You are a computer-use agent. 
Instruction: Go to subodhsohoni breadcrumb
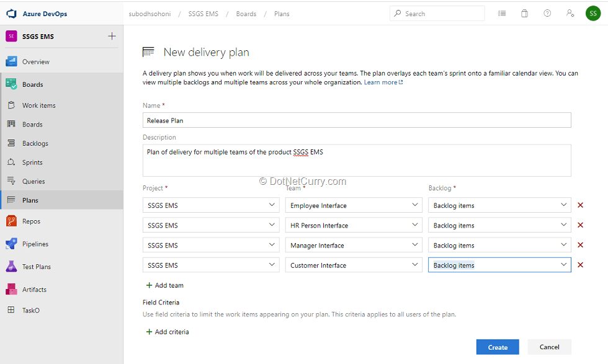150,14
